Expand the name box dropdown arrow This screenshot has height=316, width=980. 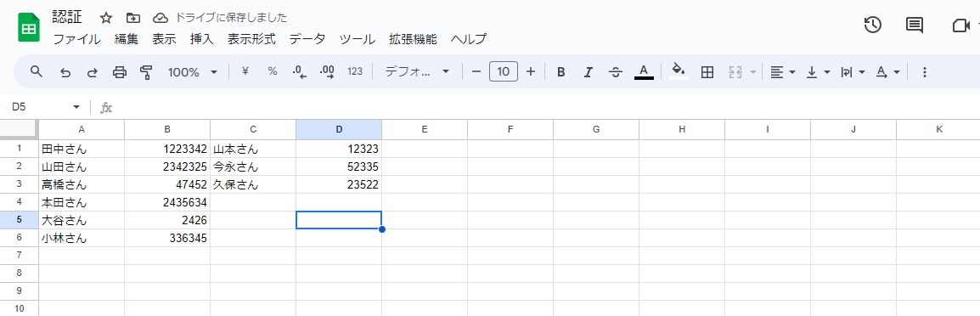click(76, 107)
